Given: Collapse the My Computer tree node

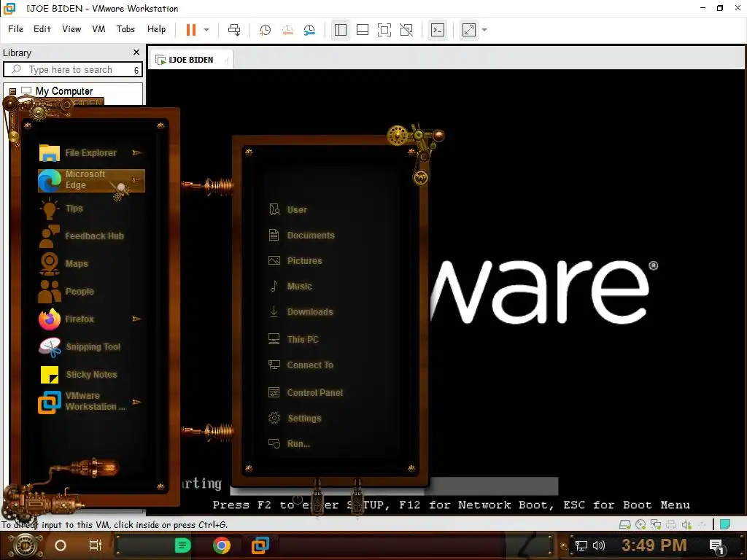Looking at the screenshot, I should (13, 91).
